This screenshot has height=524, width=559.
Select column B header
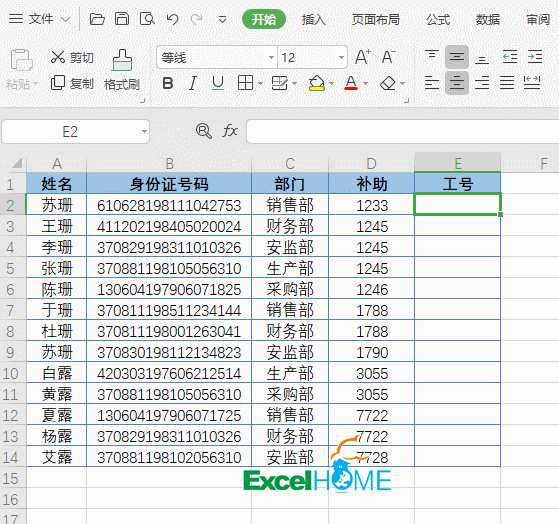click(x=169, y=164)
